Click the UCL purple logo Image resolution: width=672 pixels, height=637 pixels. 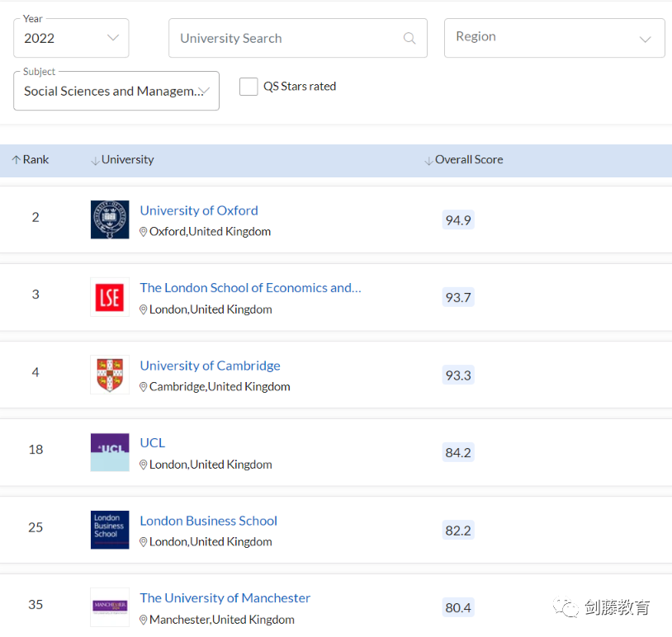[110, 452]
